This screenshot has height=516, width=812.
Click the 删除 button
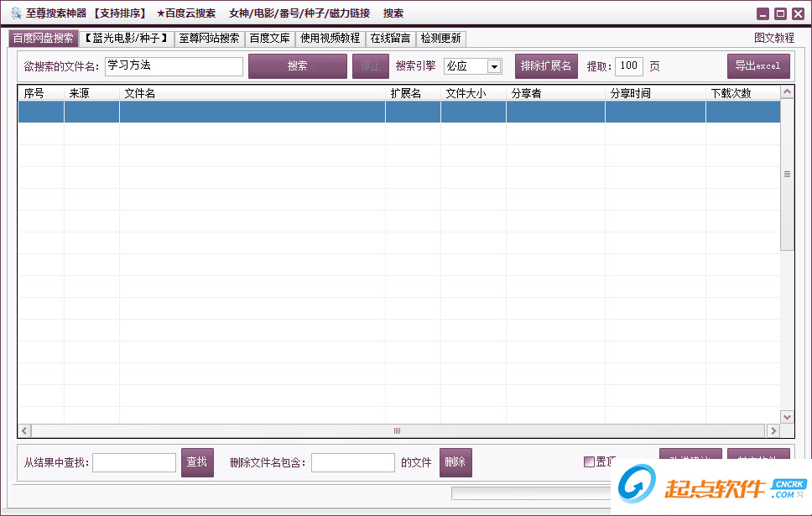coord(455,462)
